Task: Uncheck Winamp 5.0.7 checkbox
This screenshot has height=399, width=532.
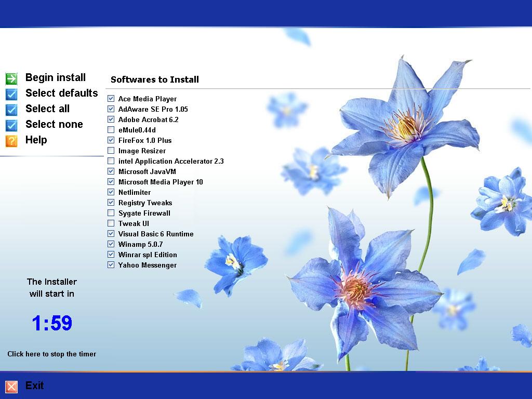Action: (x=111, y=244)
